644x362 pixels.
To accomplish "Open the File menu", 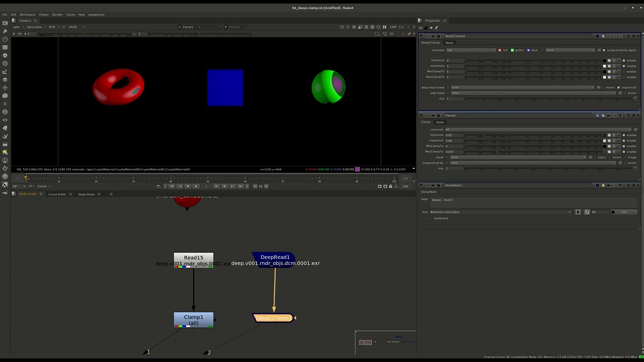I will tap(5, 15).
